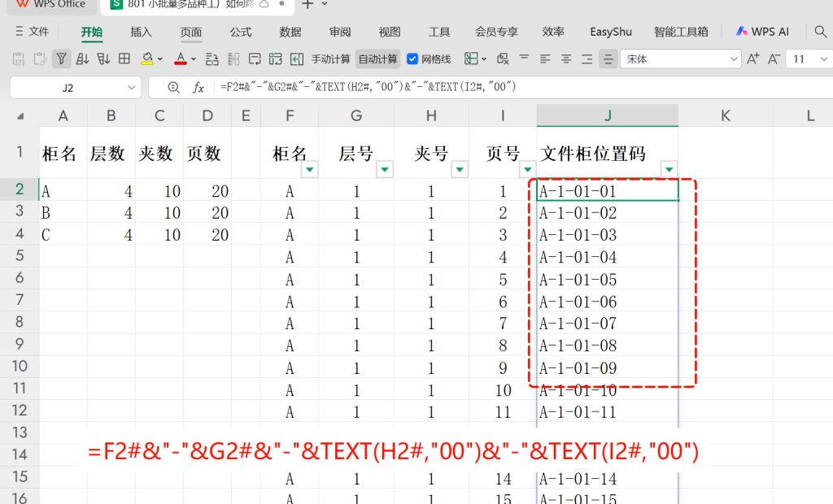Viewport: 833px width, 504px height.
Task: Open fill color dropdown arrow
Action: coord(160,59)
